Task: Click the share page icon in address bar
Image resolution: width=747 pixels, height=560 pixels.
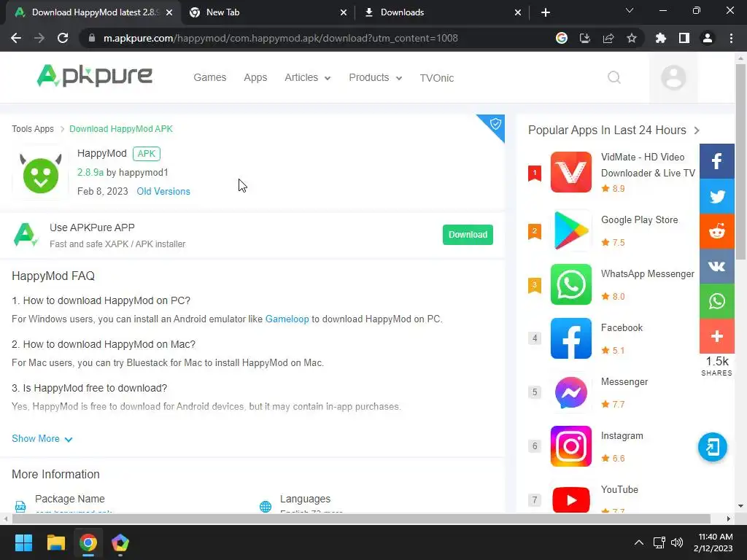Action: click(x=608, y=38)
